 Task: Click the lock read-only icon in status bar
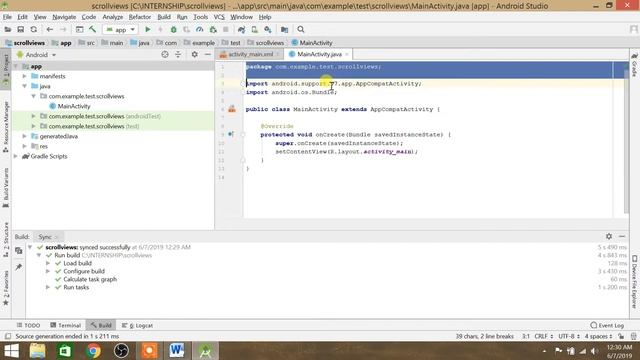621,336
